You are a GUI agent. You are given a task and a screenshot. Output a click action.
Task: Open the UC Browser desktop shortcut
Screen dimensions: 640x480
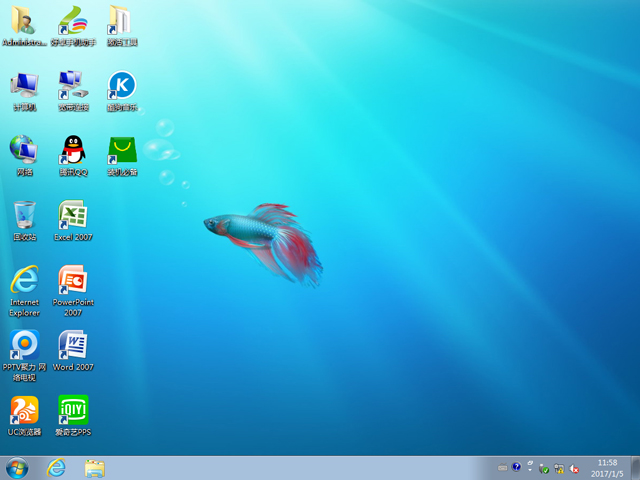pos(24,410)
